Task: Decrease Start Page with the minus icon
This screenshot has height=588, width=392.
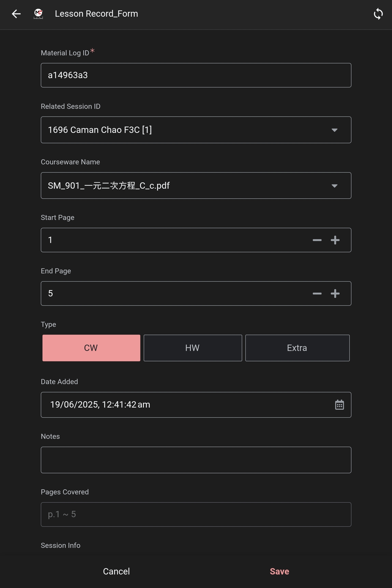Action: coord(317,240)
